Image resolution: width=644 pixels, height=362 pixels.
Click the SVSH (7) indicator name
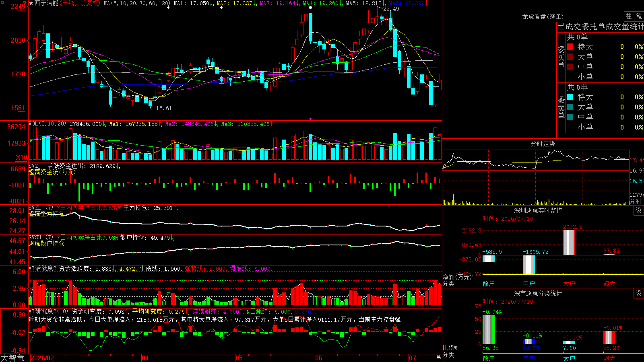coord(41,238)
